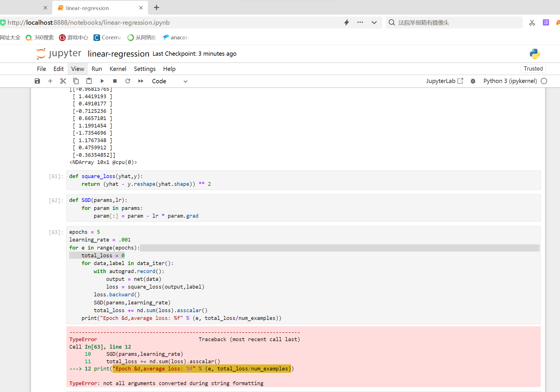The height and width of the screenshot is (392, 560).
Task: Save the notebook with the floppy icon
Action: [x=37, y=81]
